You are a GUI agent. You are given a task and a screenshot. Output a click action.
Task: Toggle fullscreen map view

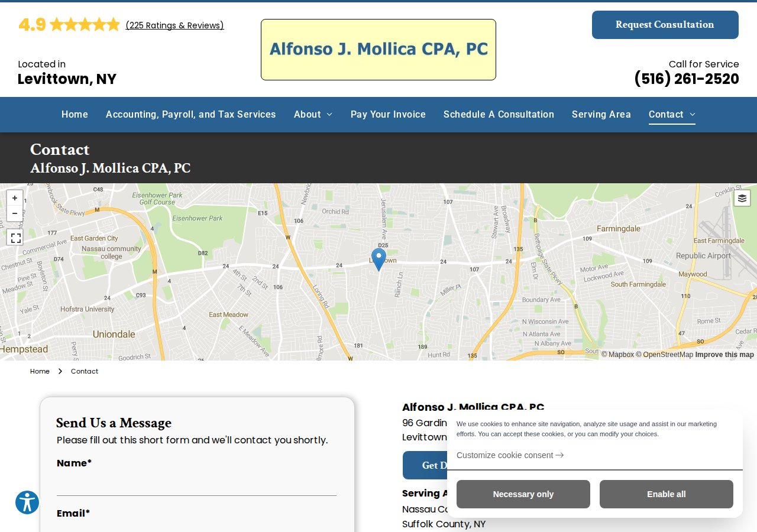point(16,238)
